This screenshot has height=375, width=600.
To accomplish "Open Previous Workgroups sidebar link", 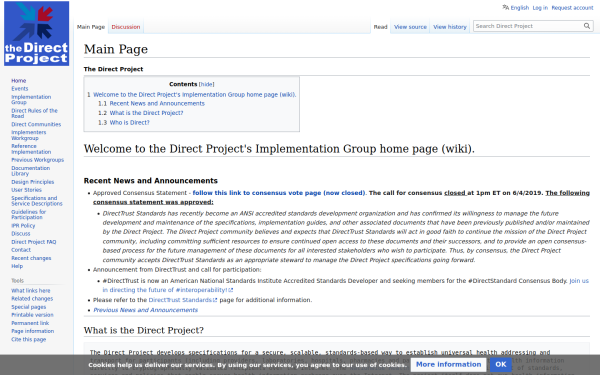I will click(x=38, y=160).
